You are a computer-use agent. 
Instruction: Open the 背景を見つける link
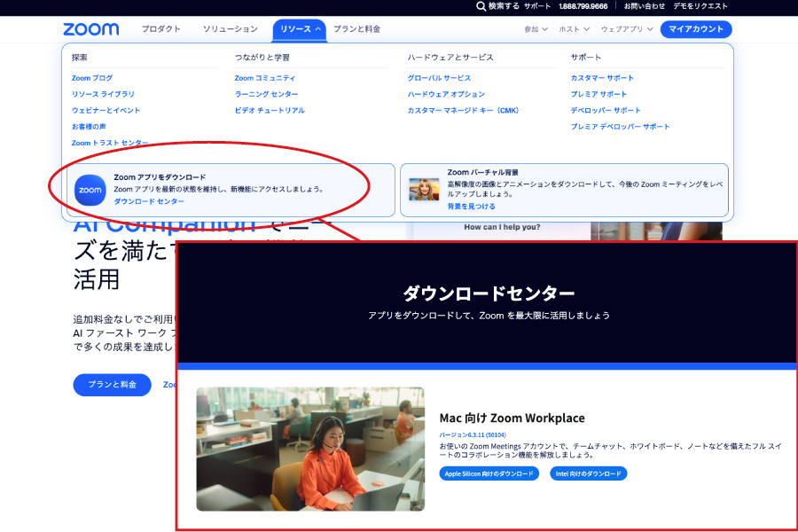click(471, 206)
